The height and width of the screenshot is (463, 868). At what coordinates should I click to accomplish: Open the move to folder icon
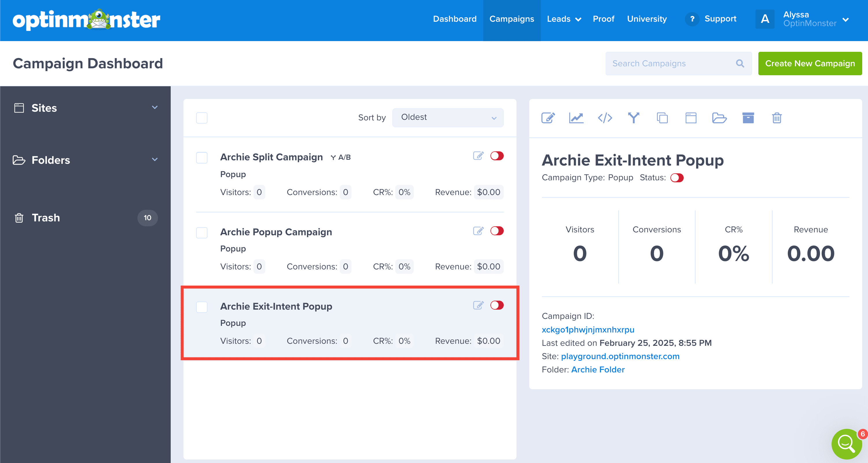click(719, 118)
